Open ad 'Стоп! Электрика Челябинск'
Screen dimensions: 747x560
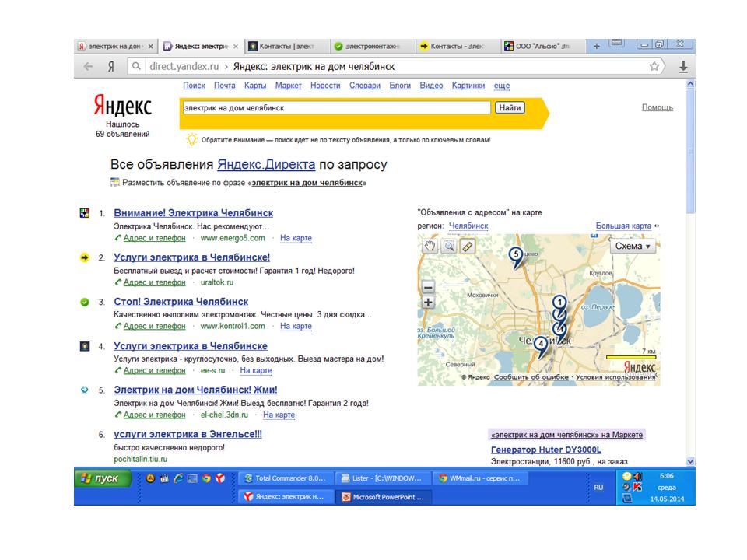click(181, 302)
